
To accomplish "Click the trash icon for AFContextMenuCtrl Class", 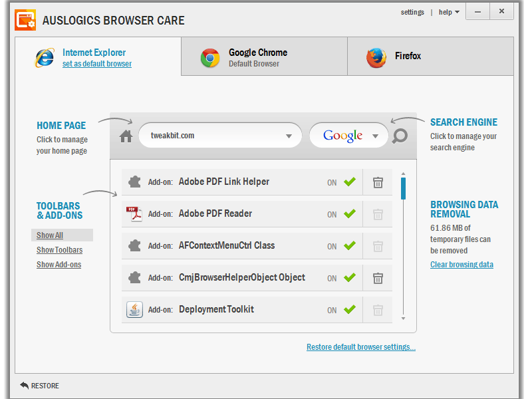I will (378, 246).
